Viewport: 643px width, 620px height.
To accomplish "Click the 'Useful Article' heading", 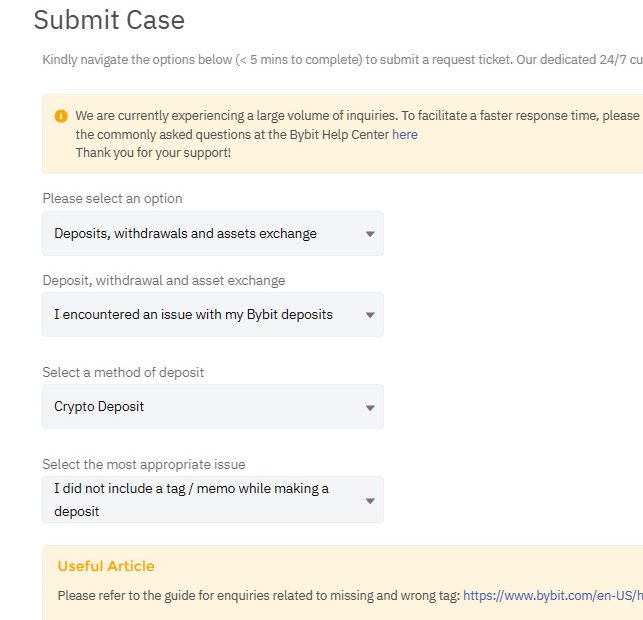I will coord(106,566).
